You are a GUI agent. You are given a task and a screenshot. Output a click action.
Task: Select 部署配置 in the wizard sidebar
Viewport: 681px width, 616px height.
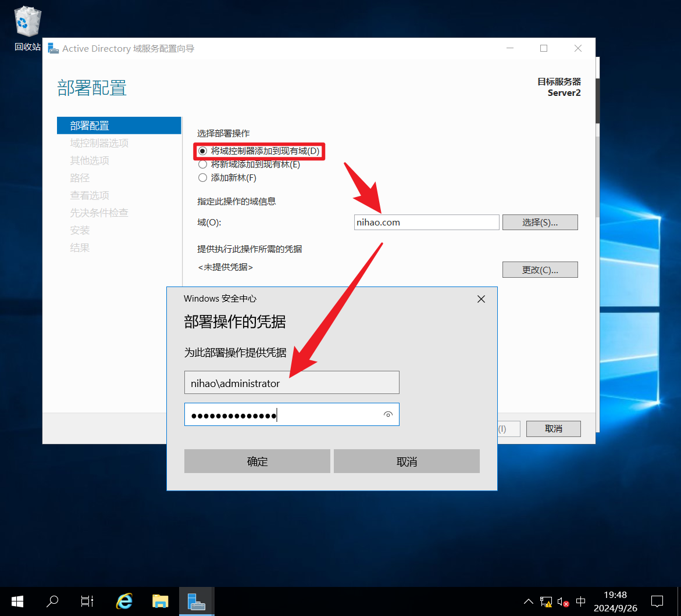click(x=119, y=126)
